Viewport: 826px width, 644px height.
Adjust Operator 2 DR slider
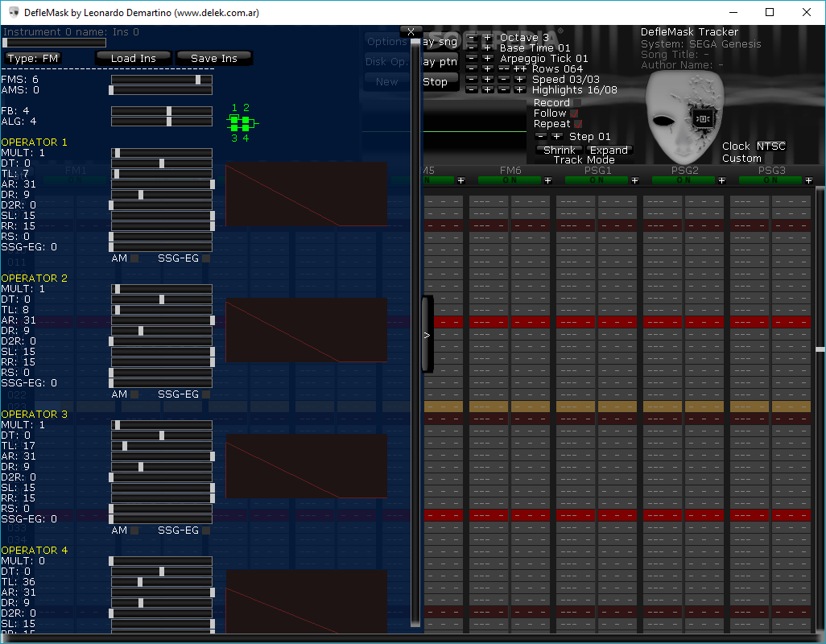pos(162,331)
